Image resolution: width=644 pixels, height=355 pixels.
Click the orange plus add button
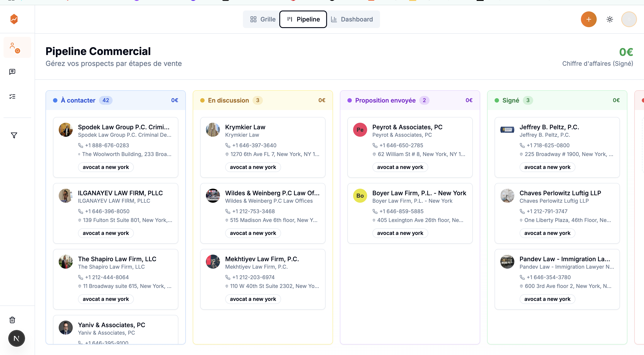(589, 19)
